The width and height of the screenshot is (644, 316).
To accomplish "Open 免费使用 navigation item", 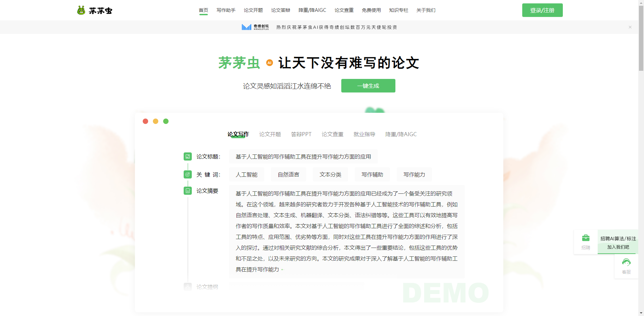I will click(371, 10).
